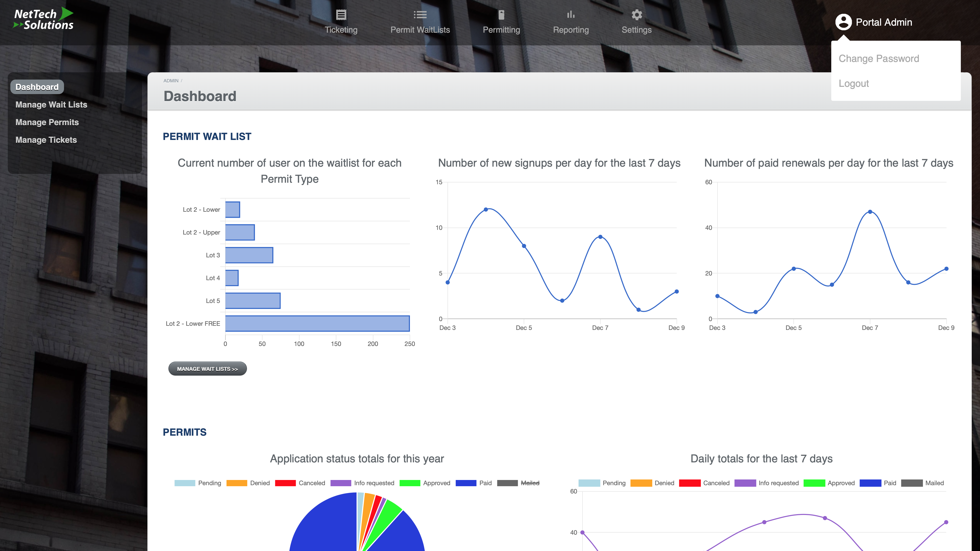
Task: Click the MANAGE WAIT LISTS >> button
Action: [207, 369]
